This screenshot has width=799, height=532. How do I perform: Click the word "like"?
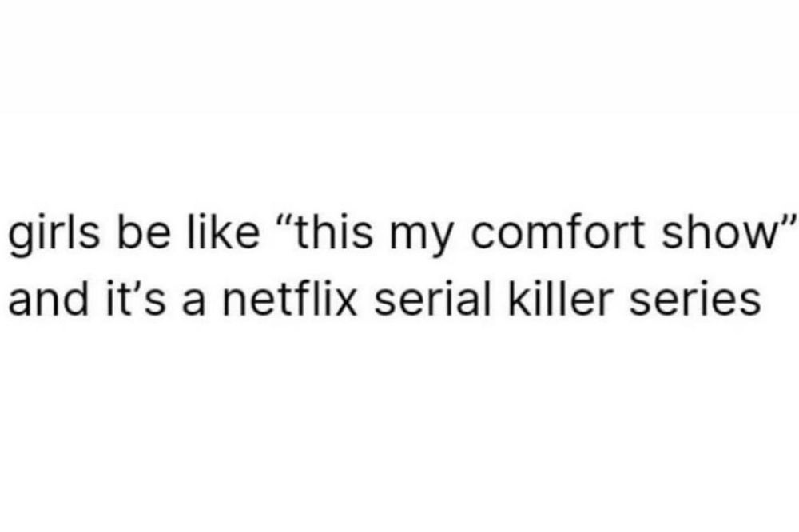(x=224, y=232)
